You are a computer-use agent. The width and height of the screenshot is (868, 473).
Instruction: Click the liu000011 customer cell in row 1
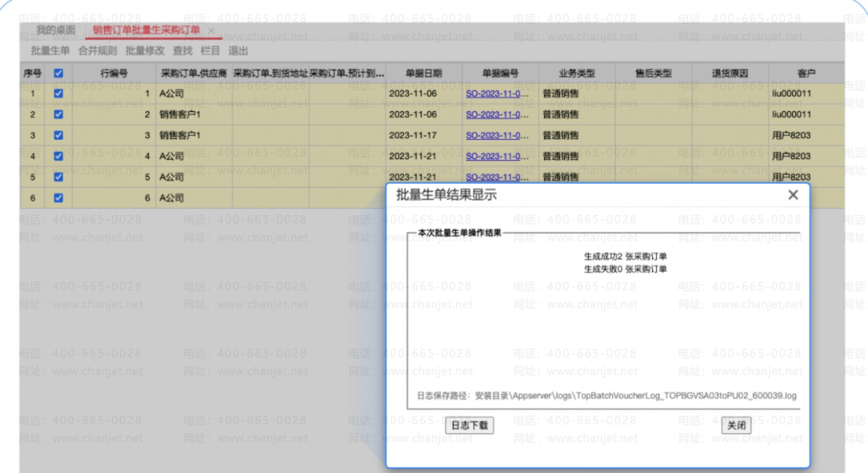[x=807, y=94]
